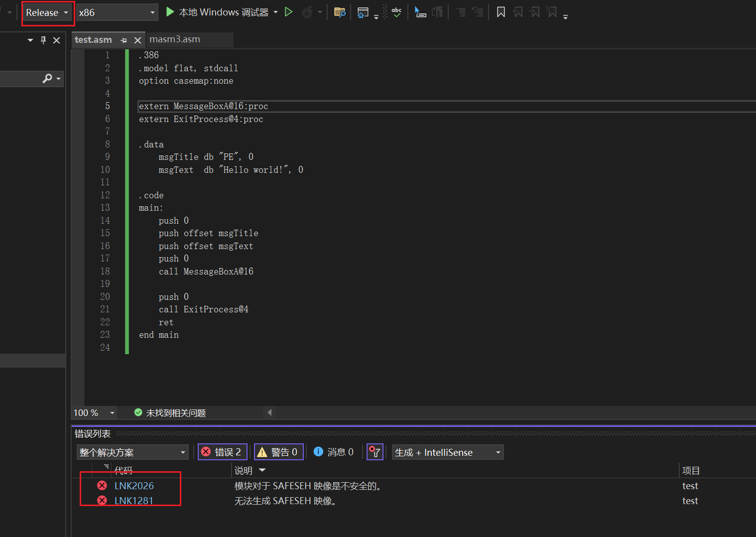Open the LNK1281 error code link
The image size is (756, 537).
[134, 501]
